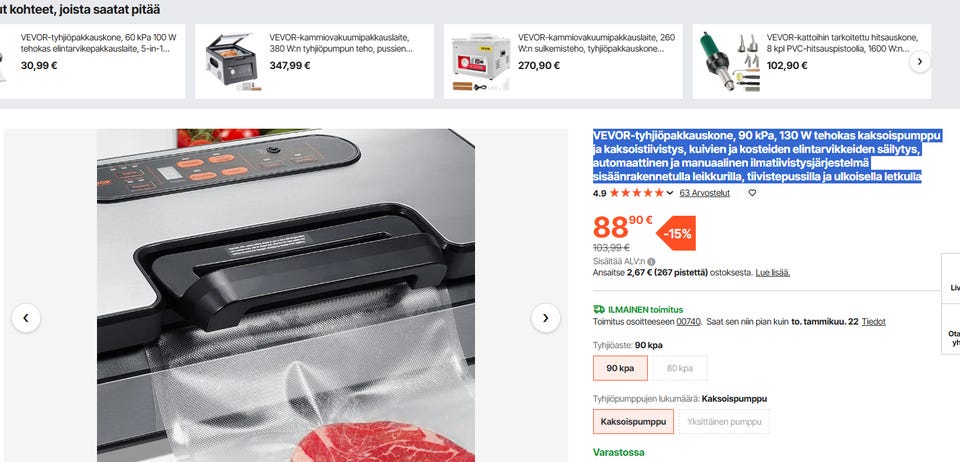Select the 90 kpa vacuum option

tap(620, 368)
